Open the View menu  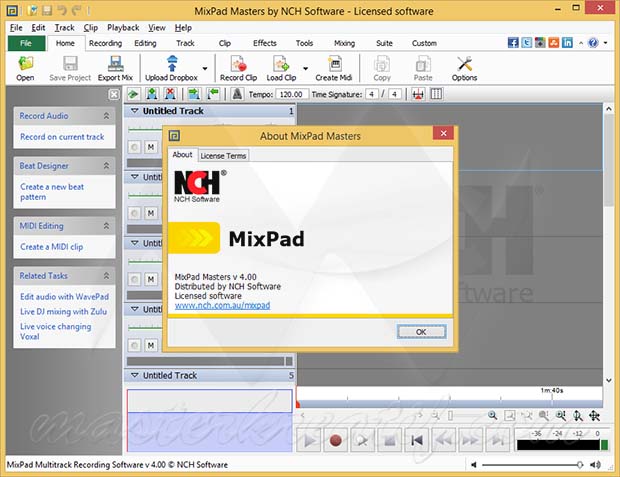click(x=157, y=28)
